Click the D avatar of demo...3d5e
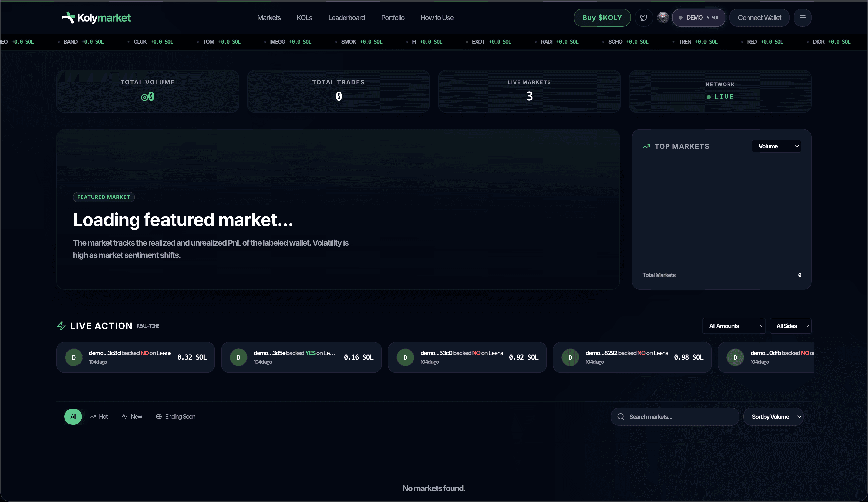This screenshot has width=868, height=502. [x=238, y=357]
